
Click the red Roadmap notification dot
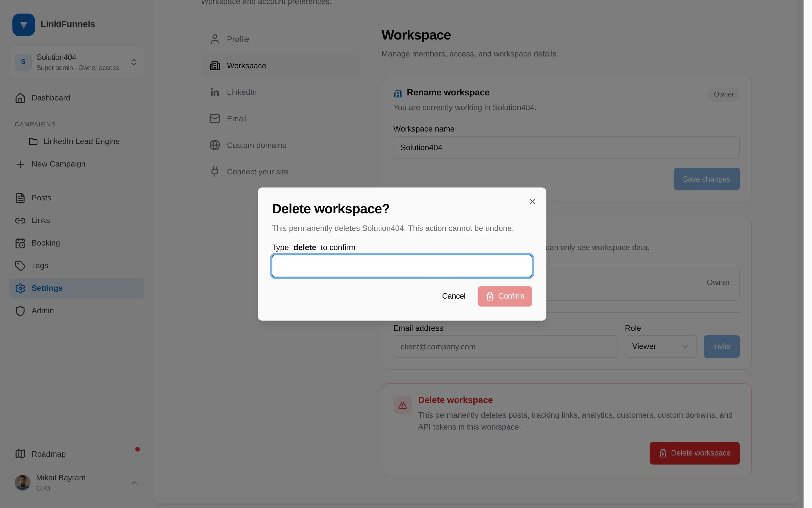[x=138, y=450]
